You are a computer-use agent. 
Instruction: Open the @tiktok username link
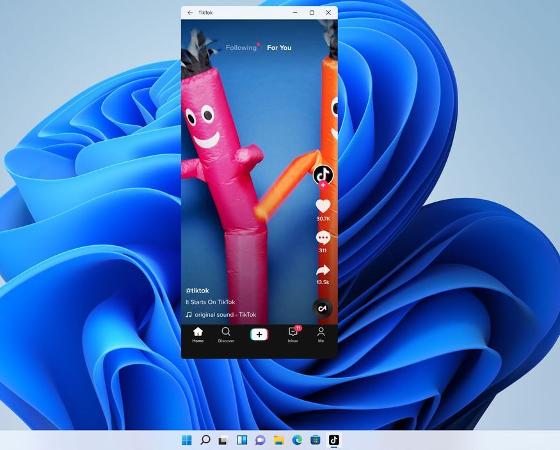[x=197, y=290]
